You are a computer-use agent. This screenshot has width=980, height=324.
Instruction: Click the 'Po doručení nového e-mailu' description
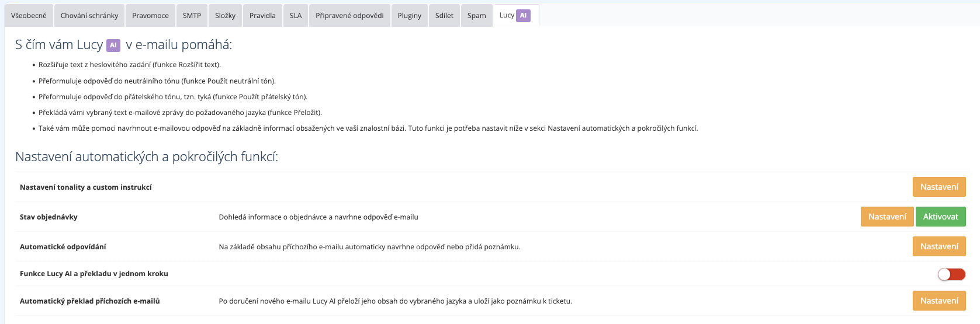396,301
